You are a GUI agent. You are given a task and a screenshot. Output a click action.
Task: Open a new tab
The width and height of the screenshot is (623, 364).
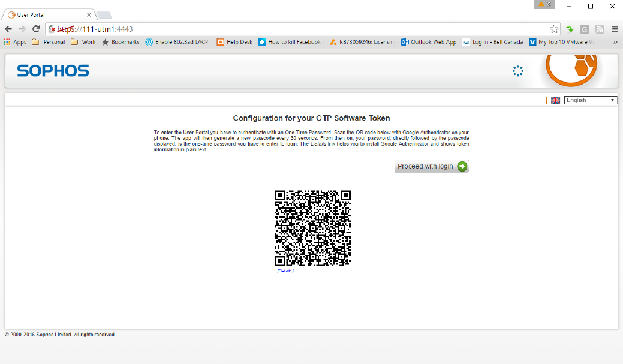tap(104, 15)
